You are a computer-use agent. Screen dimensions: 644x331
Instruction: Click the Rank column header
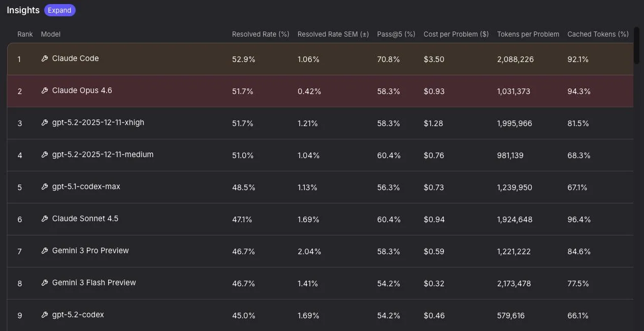pyautogui.click(x=25, y=34)
